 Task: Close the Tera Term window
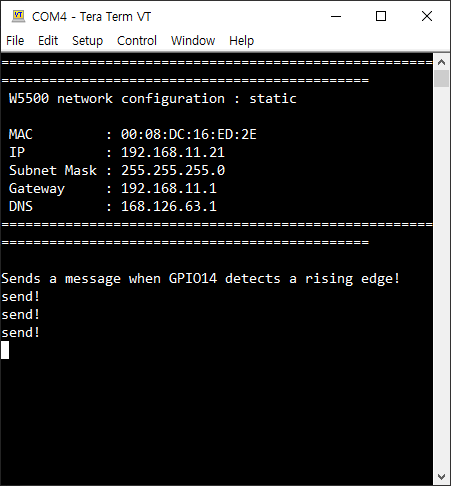tap(427, 16)
